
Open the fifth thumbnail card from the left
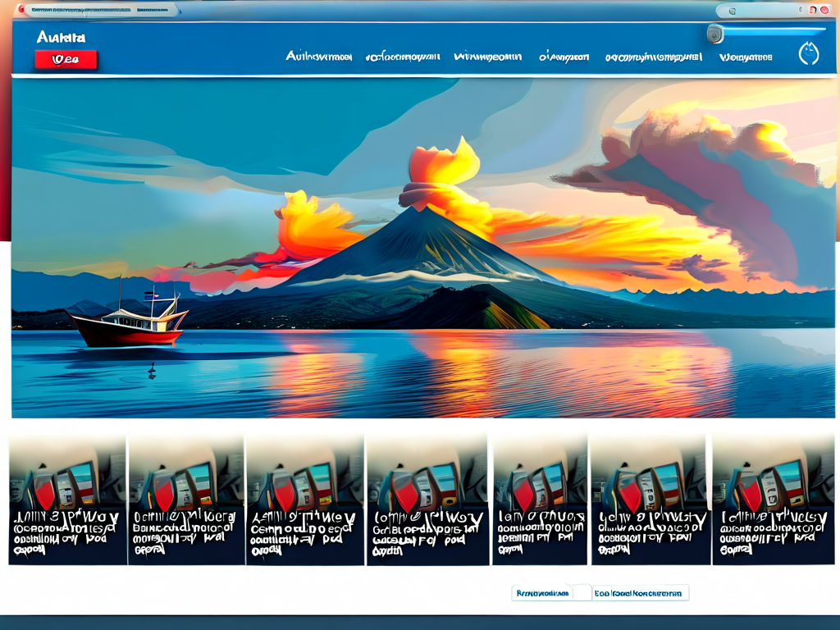tap(539, 500)
